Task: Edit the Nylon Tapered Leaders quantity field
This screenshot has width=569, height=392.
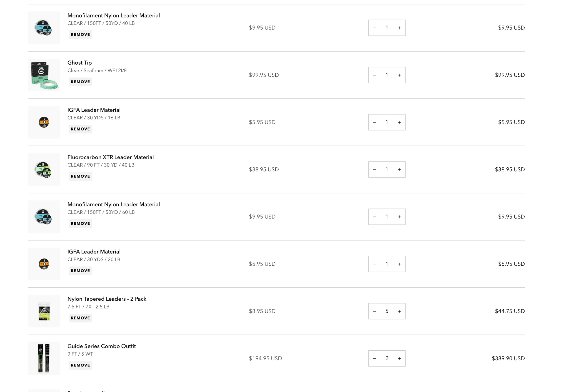Action: point(387,311)
